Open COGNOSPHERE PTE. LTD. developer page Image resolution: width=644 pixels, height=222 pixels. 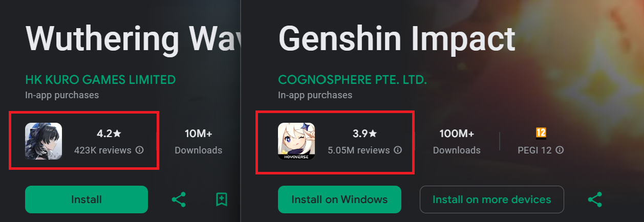click(x=352, y=80)
